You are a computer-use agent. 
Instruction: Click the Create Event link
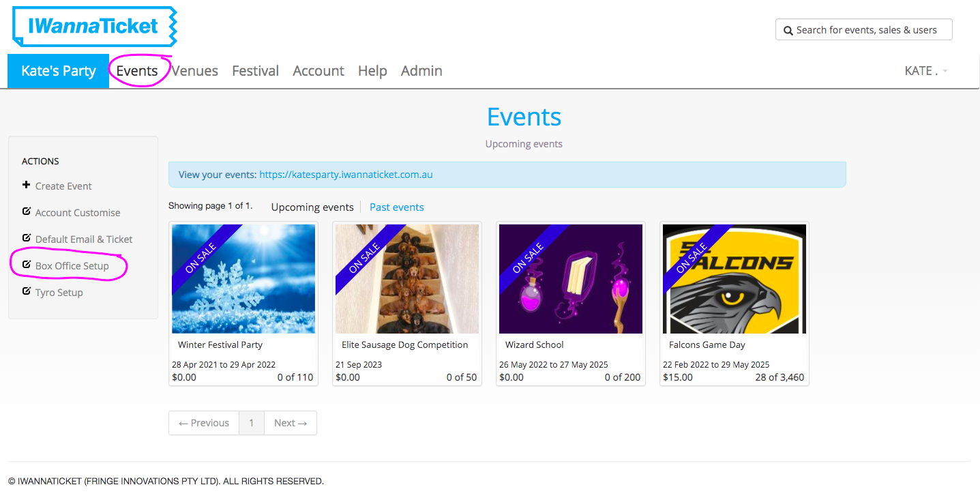[x=63, y=186]
